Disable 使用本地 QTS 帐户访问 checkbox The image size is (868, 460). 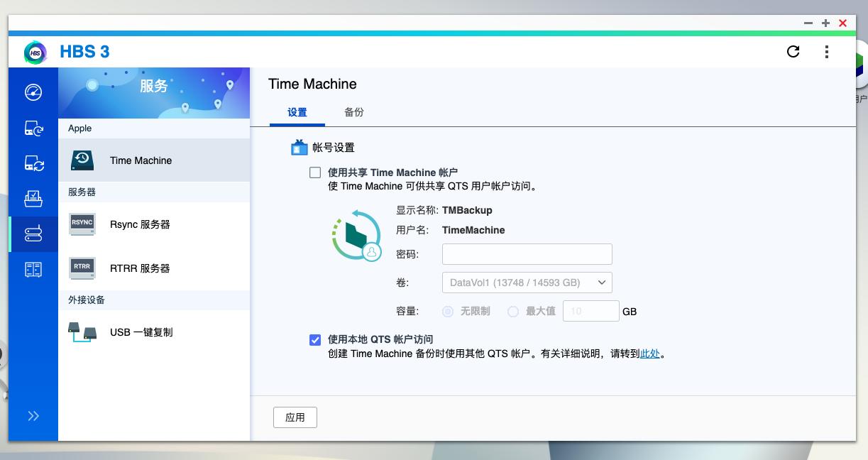[x=314, y=340]
